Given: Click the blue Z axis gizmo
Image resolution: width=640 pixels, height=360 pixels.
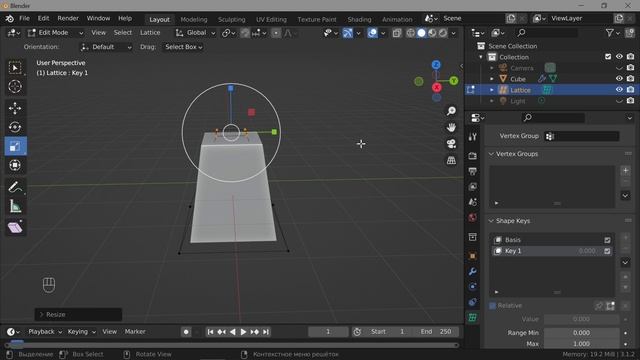Looking at the screenshot, I should coord(436,65).
